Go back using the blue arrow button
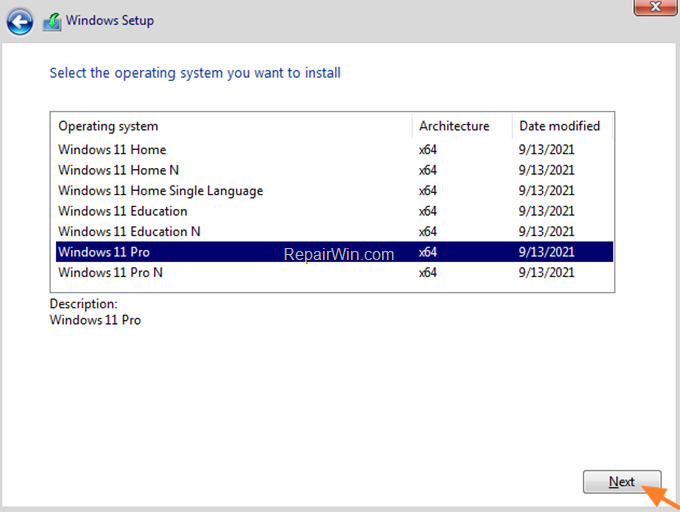This screenshot has height=512, width=680. click(20, 22)
